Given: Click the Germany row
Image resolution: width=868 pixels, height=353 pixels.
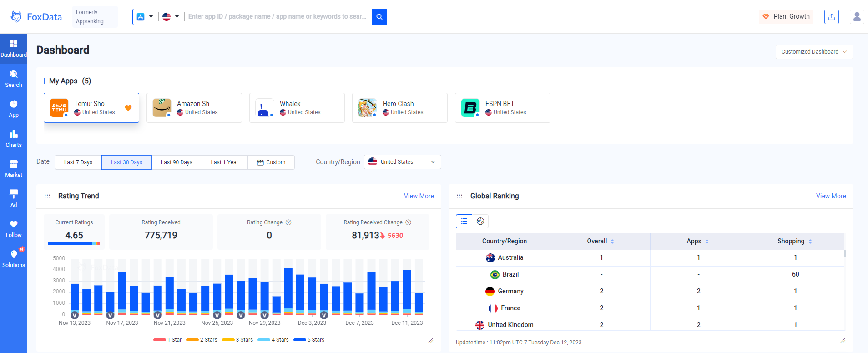Looking at the screenshot, I should coord(650,291).
